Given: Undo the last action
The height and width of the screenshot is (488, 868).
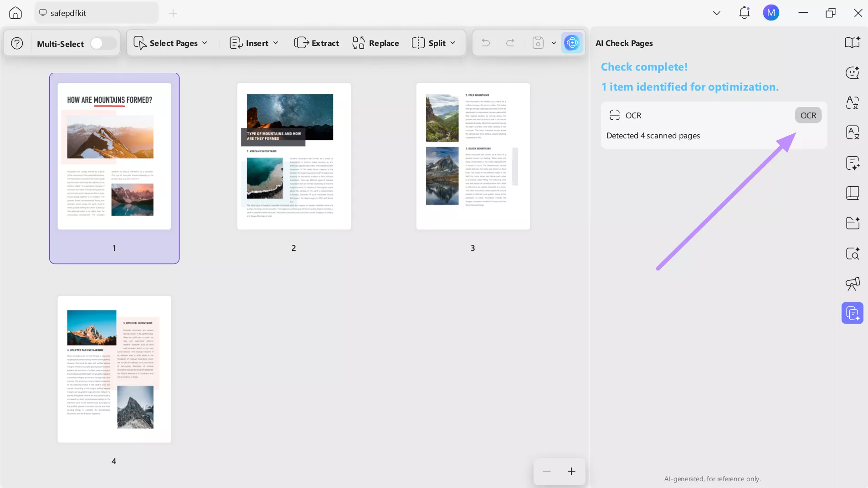Looking at the screenshot, I should 485,43.
